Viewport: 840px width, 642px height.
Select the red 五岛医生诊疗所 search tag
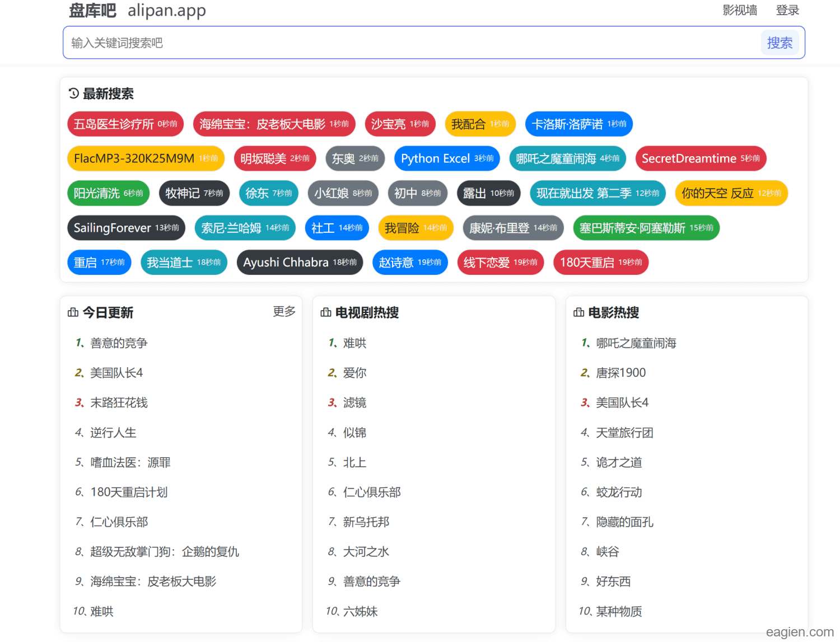tap(125, 124)
